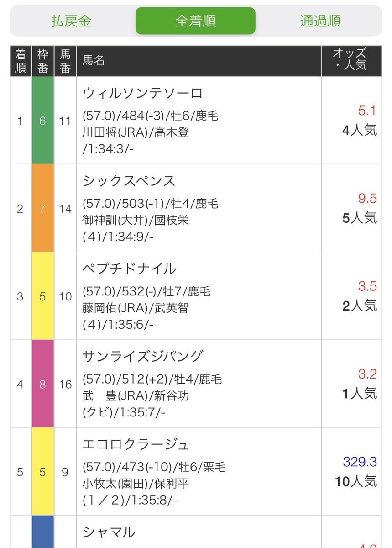Select the 全着順 tab
Screen dimensions: 392x548
(195, 21)
